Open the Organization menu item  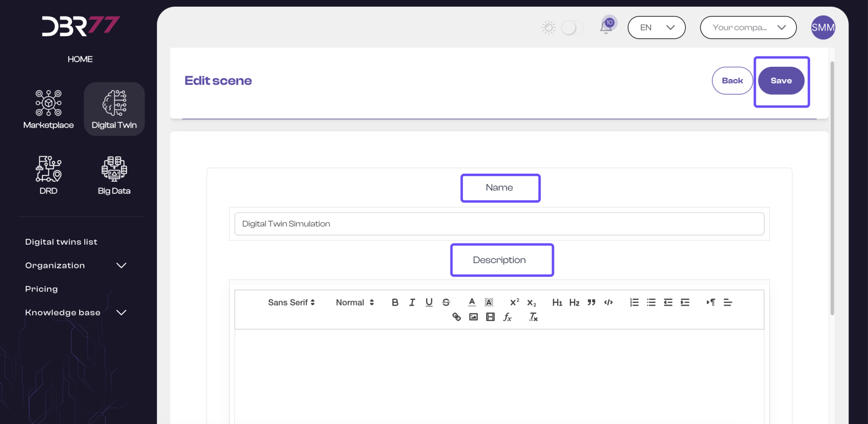pyautogui.click(x=55, y=265)
